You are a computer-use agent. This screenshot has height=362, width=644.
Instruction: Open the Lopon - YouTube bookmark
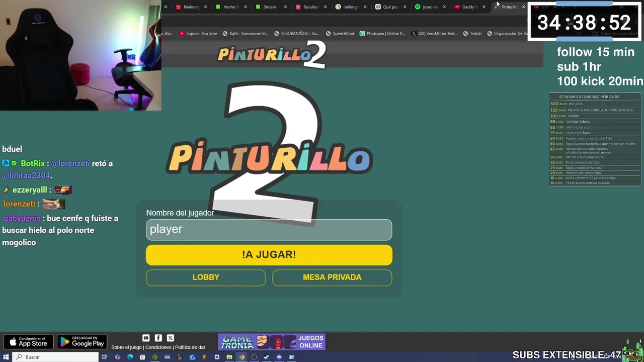click(198, 34)
